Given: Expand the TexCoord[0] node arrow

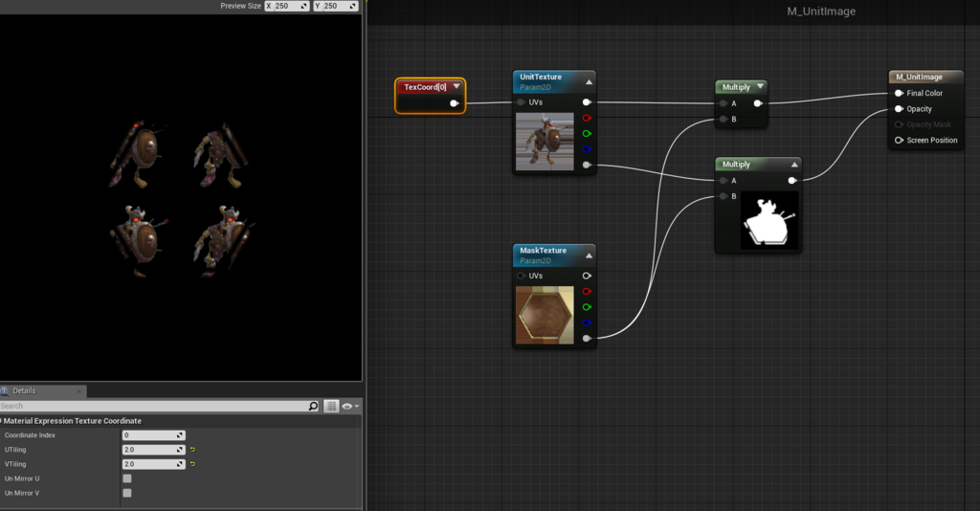Looking at the screenshot, I should pos(457,86).
